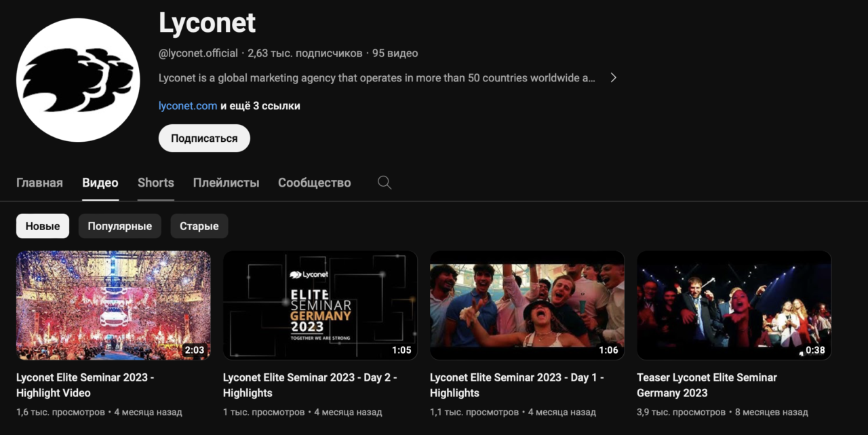Screen dimensions: 868x435
Task: Play the Day 1 Highlights crowd thumbnail
Action: (x=527, y=305)
